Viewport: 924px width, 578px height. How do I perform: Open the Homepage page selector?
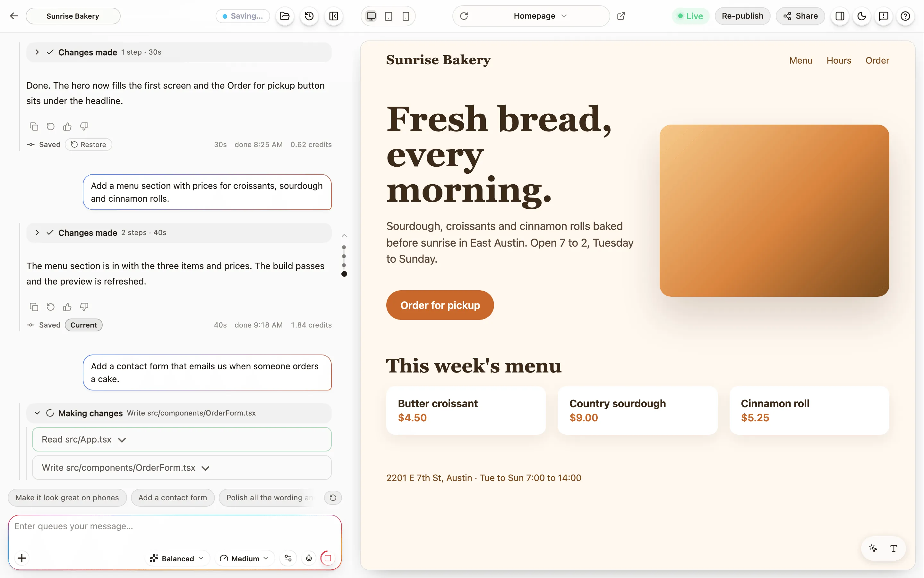coord(540,16)
